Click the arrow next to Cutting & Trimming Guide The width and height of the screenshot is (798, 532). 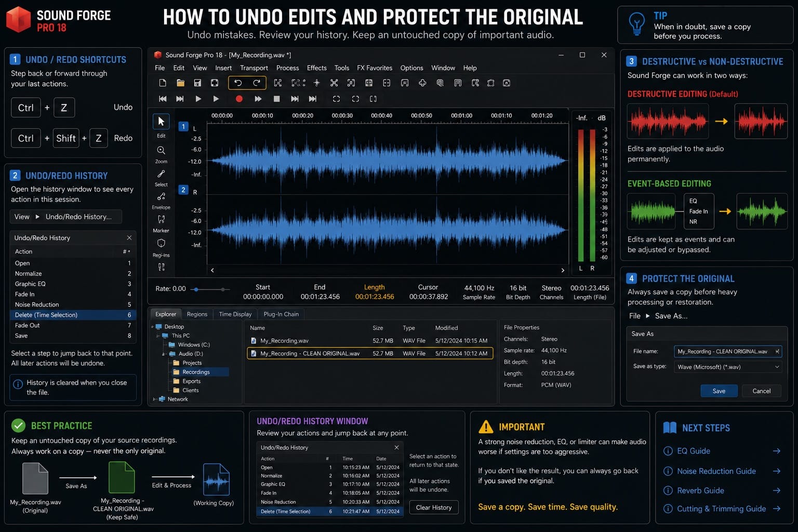tap(777, 509)
